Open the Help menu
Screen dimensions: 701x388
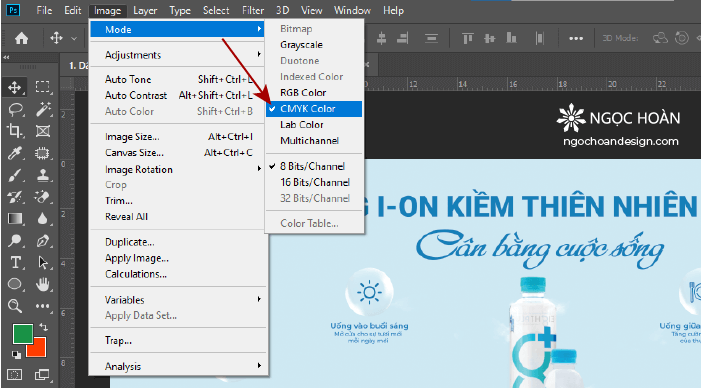pos(393,10)
